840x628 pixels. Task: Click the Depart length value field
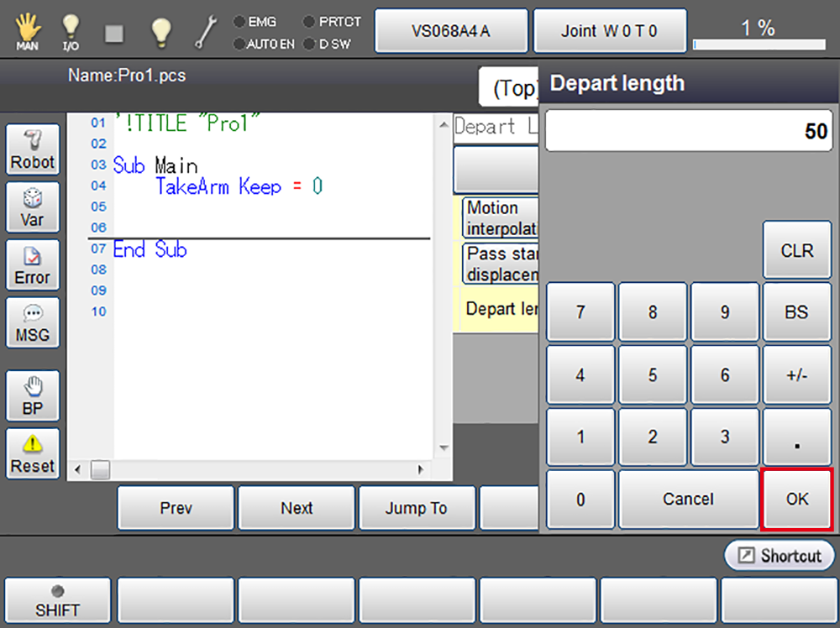pos(688,132)
